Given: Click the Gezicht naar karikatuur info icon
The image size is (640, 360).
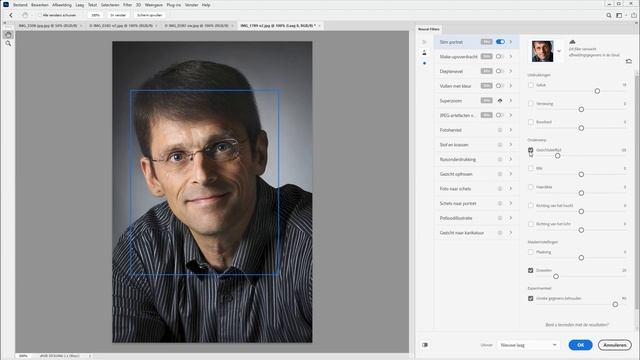Looking at the screenshot, I should 500,233.
